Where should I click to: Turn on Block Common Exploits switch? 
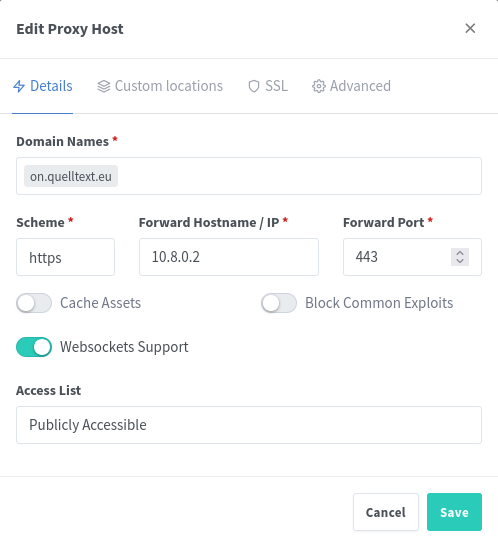point(279,303)
